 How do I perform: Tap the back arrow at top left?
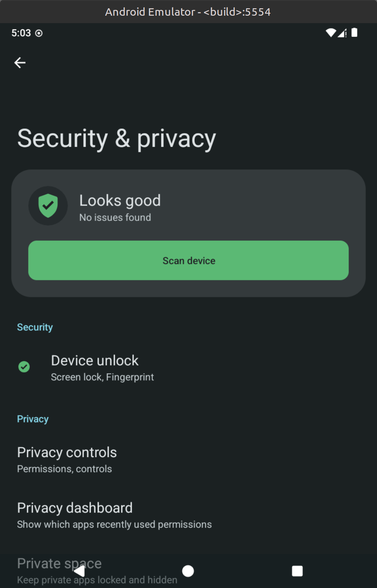[x=20, y=63]
